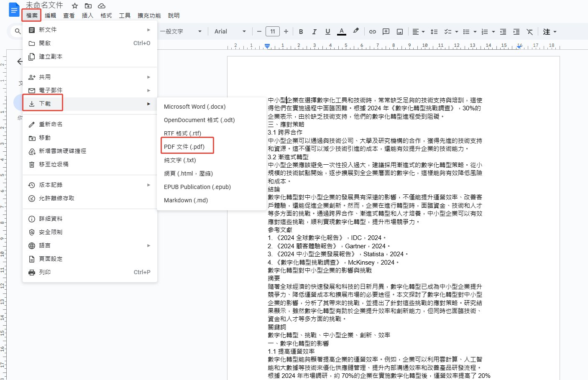Click the insert link icon

(373, 32)
